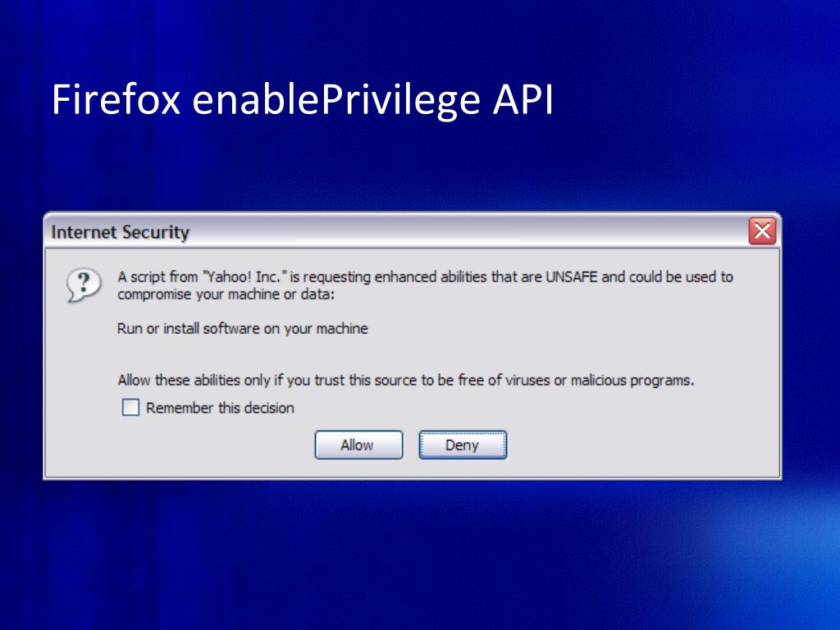Click the Allow button
Image resolution: width=840 pixels, height=630 pixels.
click(x=358, y=445)
